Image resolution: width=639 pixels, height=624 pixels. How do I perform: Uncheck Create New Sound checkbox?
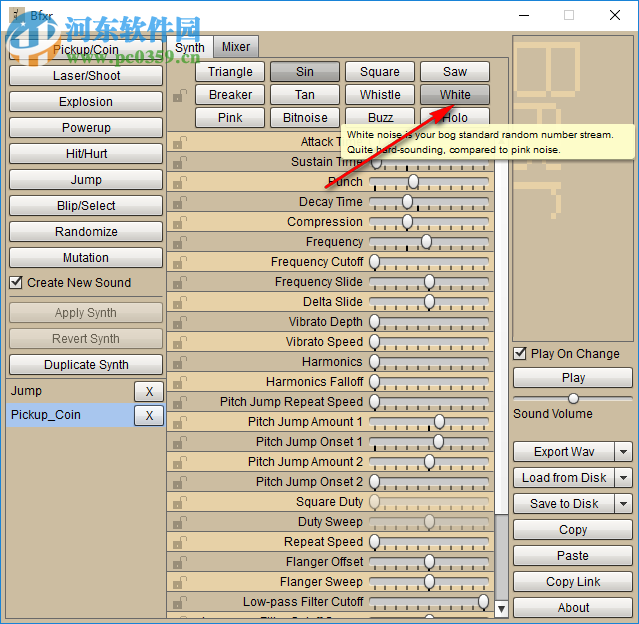point(16,282)
